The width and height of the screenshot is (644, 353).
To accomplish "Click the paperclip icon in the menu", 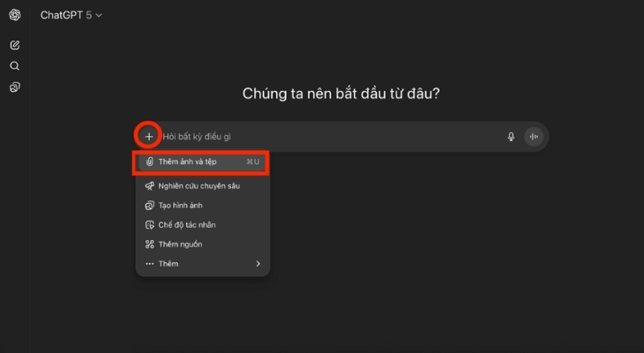I will (x=149, y=161).
